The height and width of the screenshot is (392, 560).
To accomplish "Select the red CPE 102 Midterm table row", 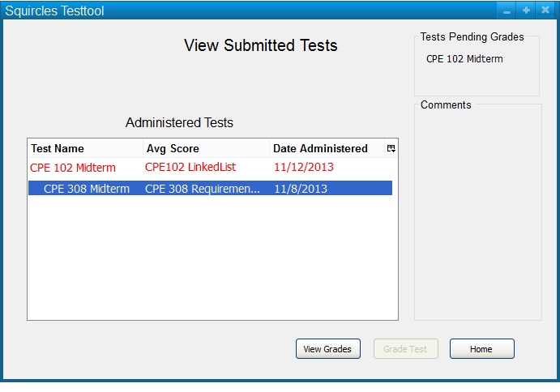I will tap(73, 168).
